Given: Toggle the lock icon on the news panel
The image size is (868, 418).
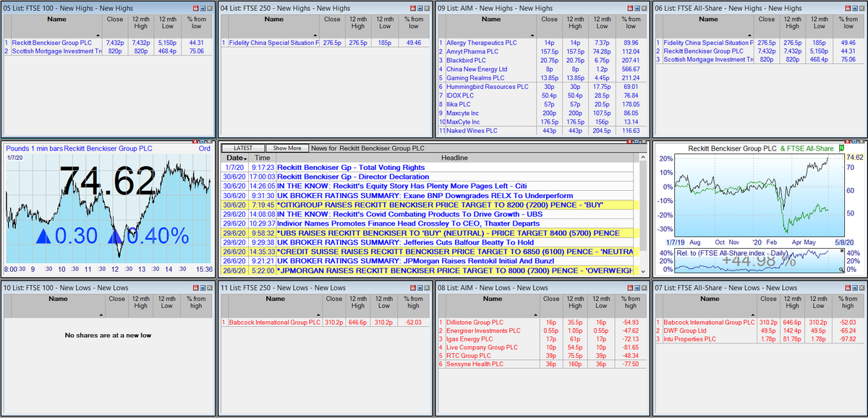Looking at the screenshot, I should [x=629, y=141].
